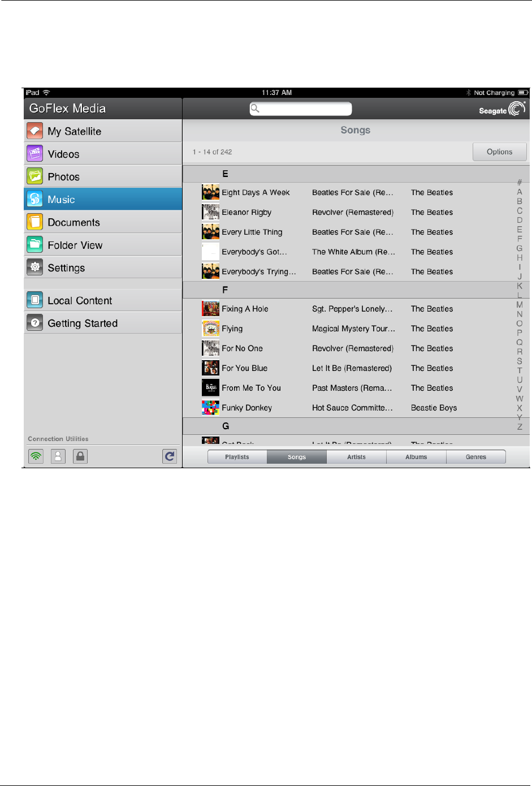
Task: Jump to letter Z in index
Action: pyautogui.click(x=520, y=427)
